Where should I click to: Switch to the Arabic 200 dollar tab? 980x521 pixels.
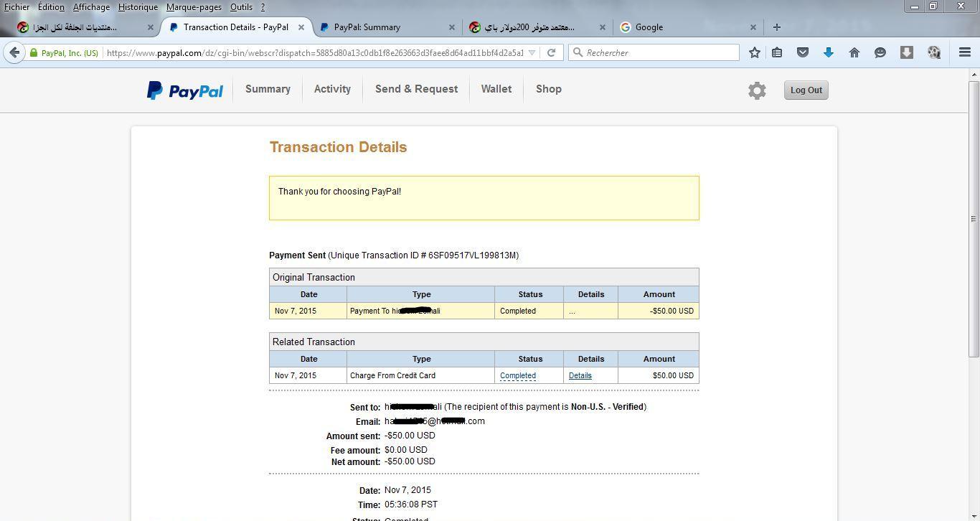(x=538, y=27)
